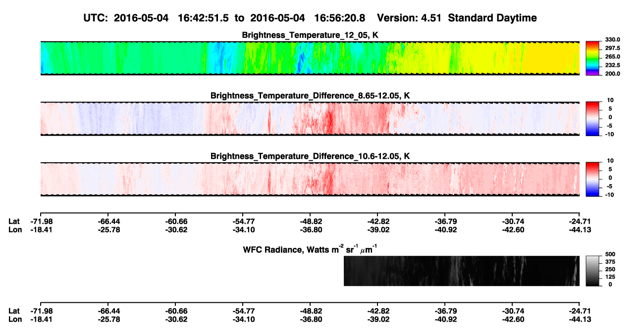
Task: Click the upper axis Lat label
Action: tap(14, 221)
